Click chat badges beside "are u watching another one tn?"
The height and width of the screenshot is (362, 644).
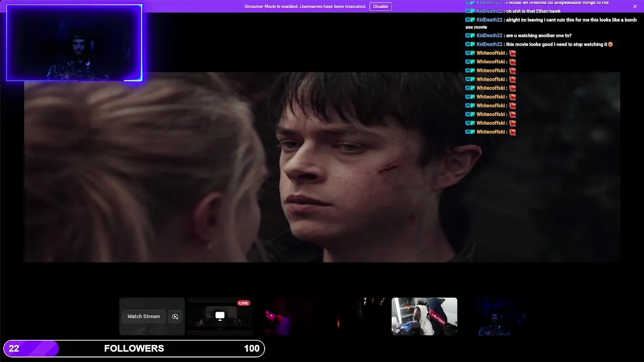click(470, 36)
